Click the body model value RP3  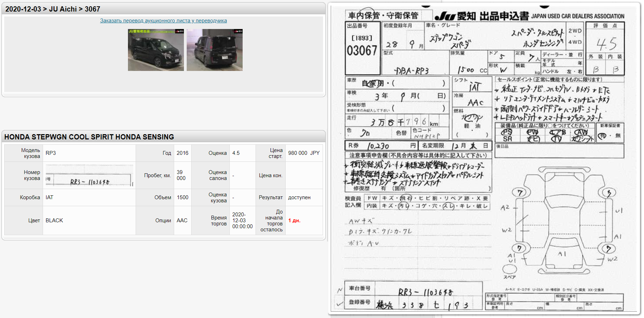coord(51,153)
